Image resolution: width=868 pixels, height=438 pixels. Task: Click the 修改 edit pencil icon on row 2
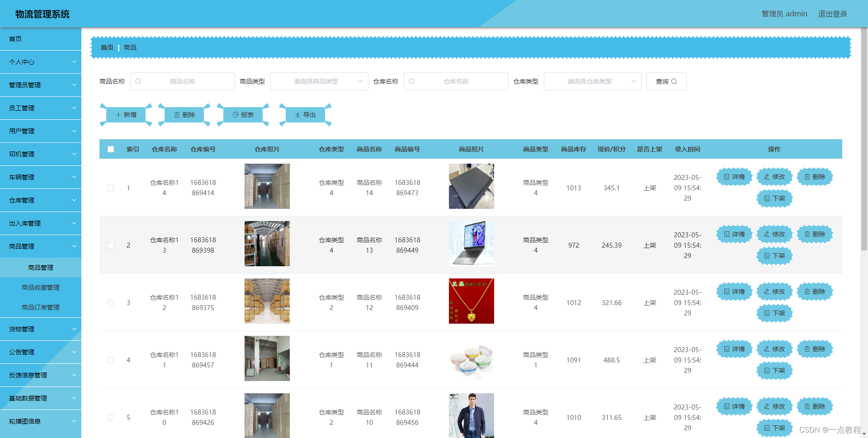[766, 234]
